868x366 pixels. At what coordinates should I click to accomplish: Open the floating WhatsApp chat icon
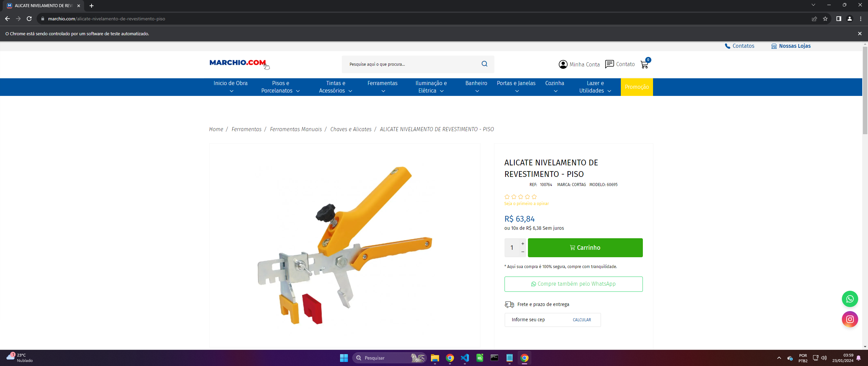click(x=850, y=299)
